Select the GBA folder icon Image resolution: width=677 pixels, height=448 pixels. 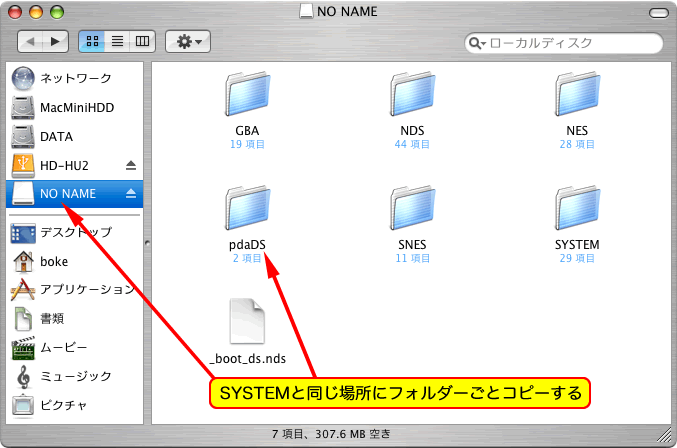[x=247, y=94]
